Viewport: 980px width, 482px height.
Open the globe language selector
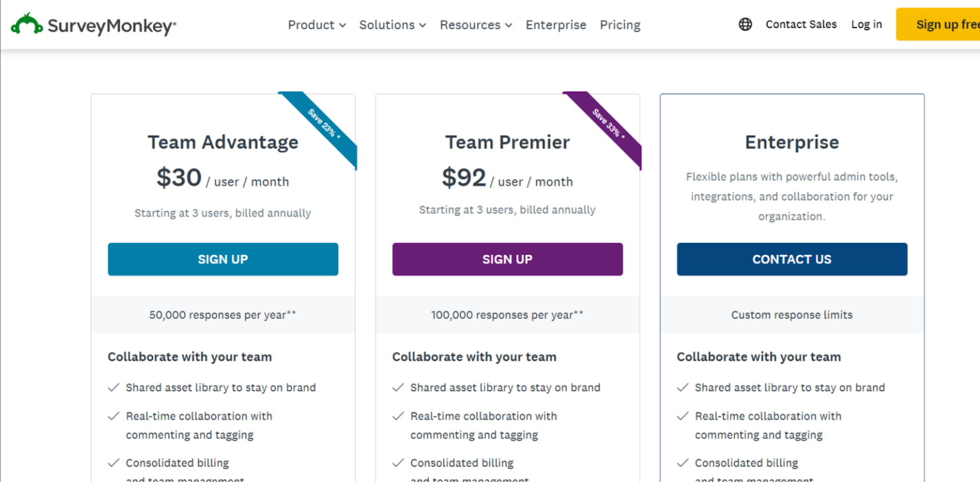pyautogui.click(x=745, y=25)
